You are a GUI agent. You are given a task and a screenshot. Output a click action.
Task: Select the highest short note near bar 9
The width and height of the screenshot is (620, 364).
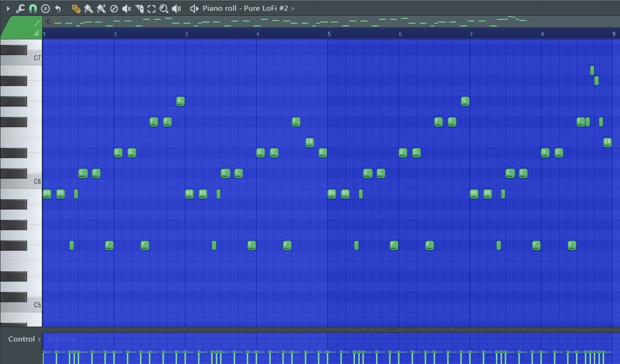click(x=592, y=70)
